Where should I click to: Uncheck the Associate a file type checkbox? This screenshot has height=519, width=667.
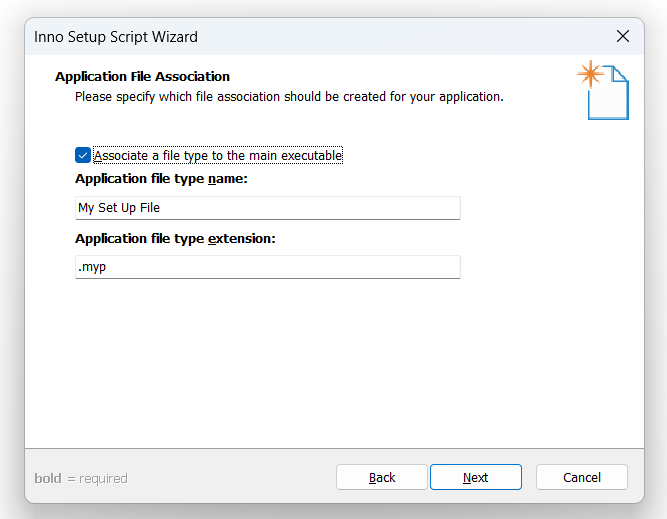tap(83, 155)
